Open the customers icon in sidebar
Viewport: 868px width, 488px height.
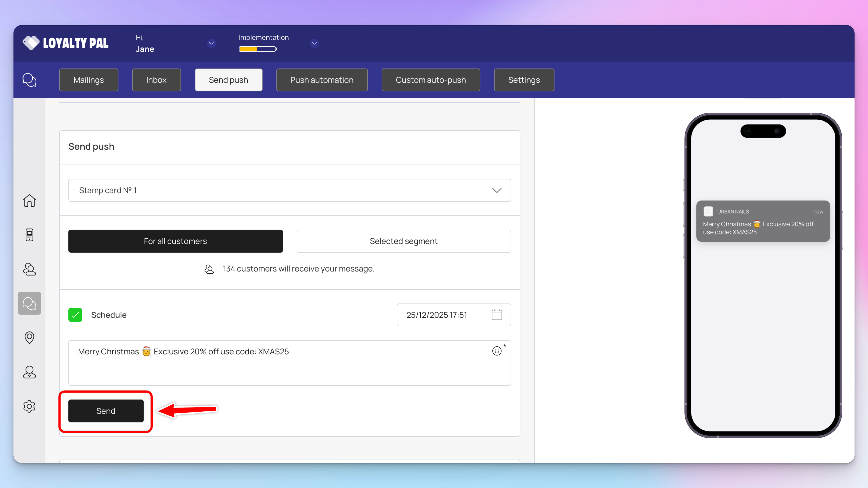point(29,269)
